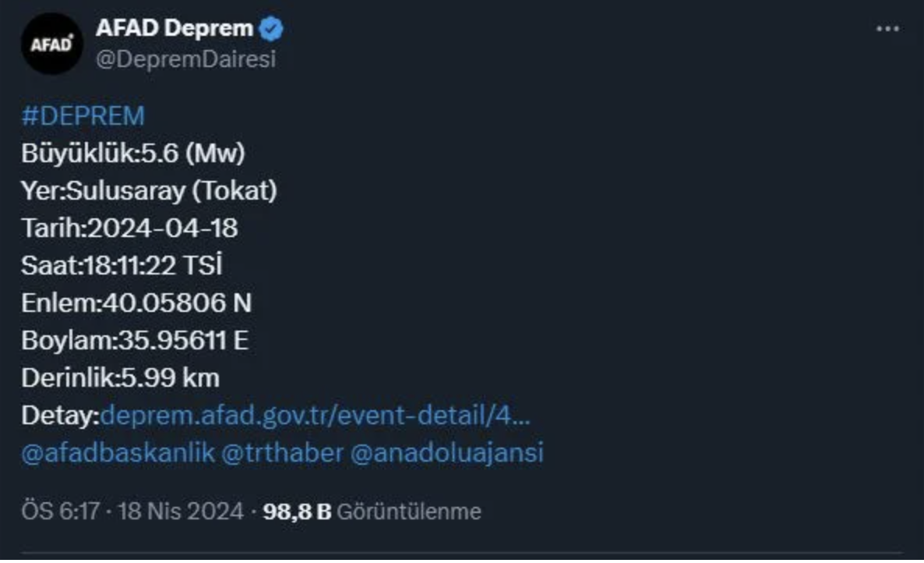Open the 98,8 B Görüntülenme view count
Image resolution: width=924 pixels, height=563 pixels.
(x=372, y=512)
